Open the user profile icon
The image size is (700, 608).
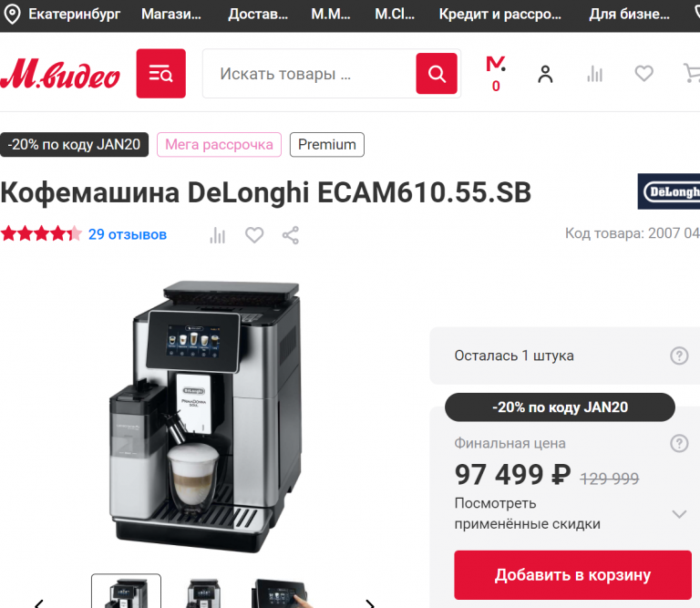click(x=545, y=74)
